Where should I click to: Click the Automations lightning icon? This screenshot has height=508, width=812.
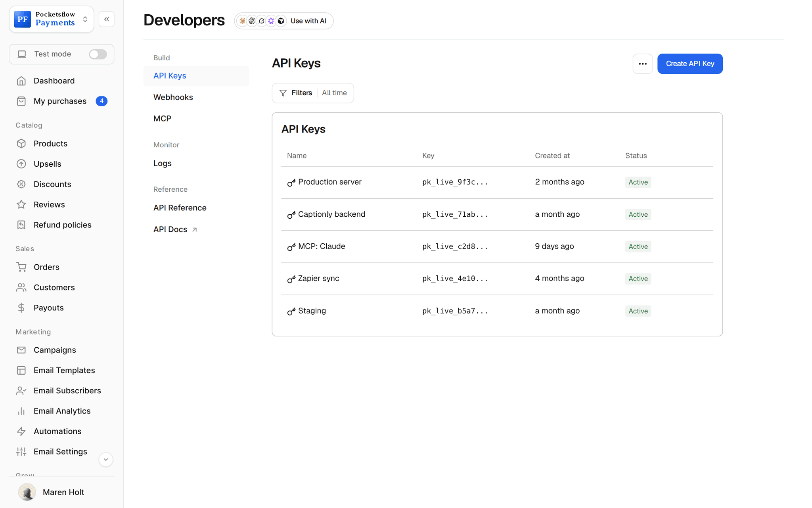tap(21, 431)
